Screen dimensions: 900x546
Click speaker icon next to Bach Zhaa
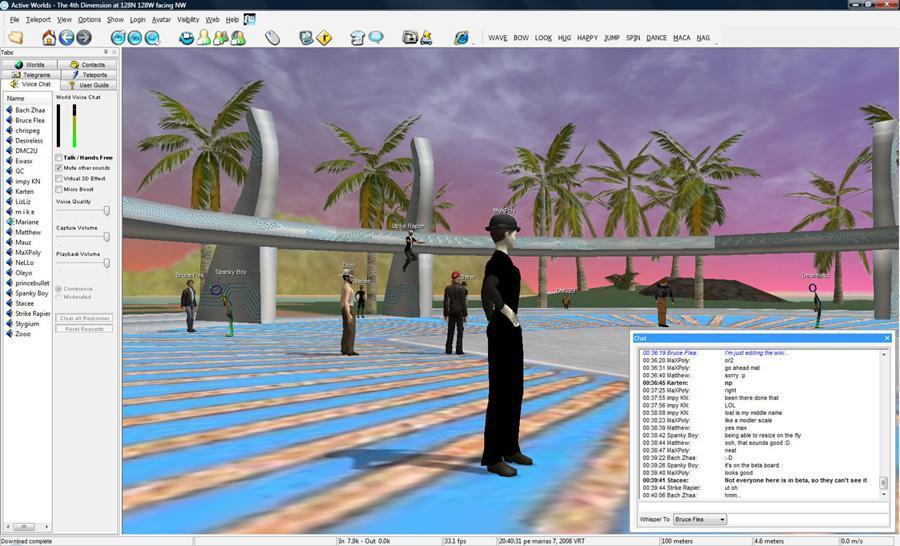click(9, 110)
